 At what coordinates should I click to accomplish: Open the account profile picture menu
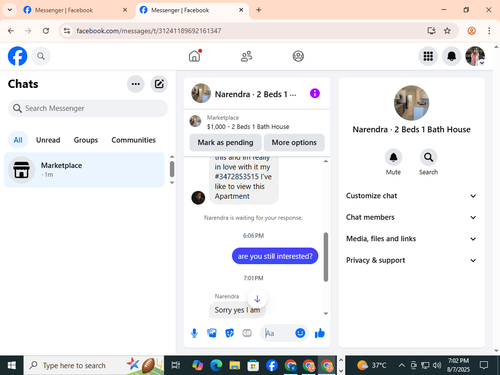(x=475, y=56)
